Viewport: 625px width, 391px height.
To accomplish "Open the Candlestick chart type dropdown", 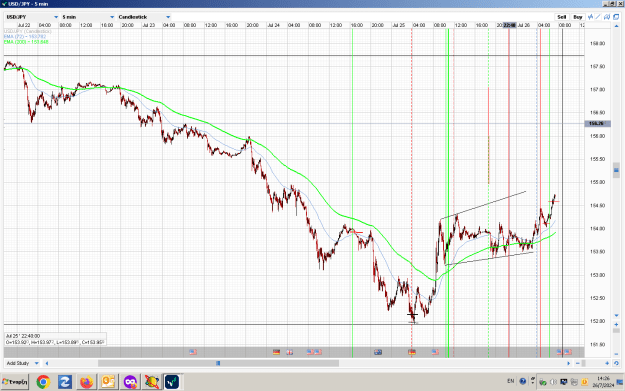I will tap(144, 17).
